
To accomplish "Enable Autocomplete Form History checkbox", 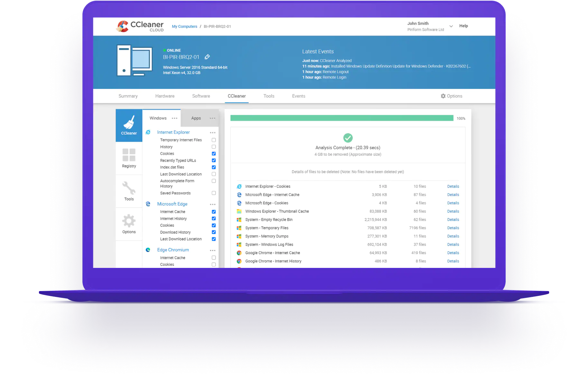I will (x=214, y=181).
